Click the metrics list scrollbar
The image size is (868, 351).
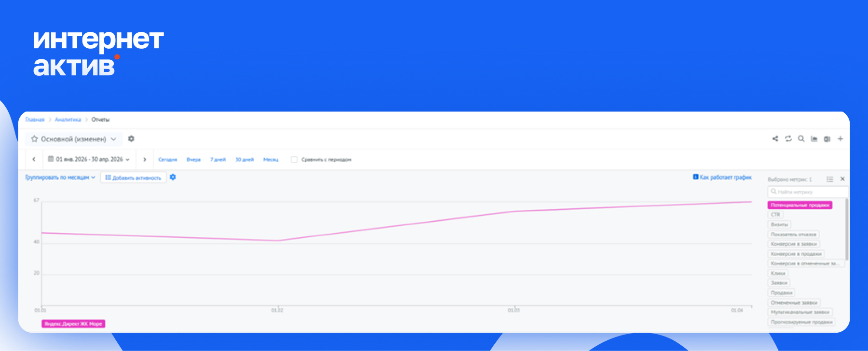tap(847, 229)
